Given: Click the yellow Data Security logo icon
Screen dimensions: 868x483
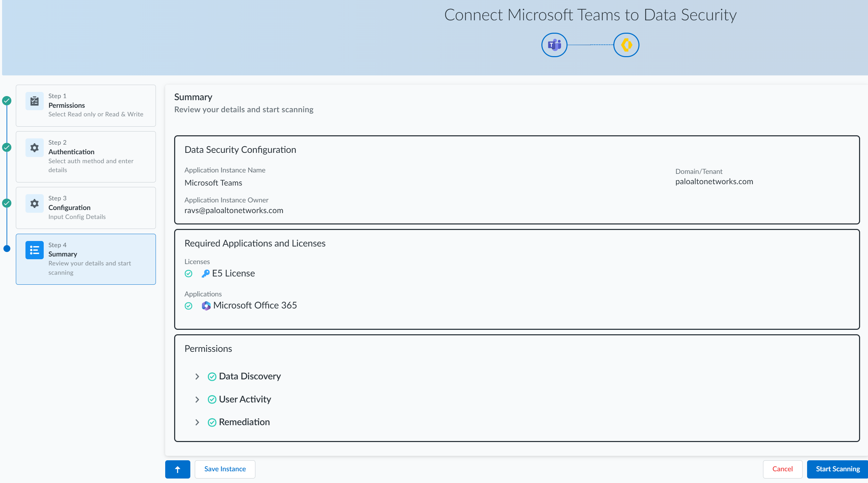Looking at the screenshot, I should [626, 45].
